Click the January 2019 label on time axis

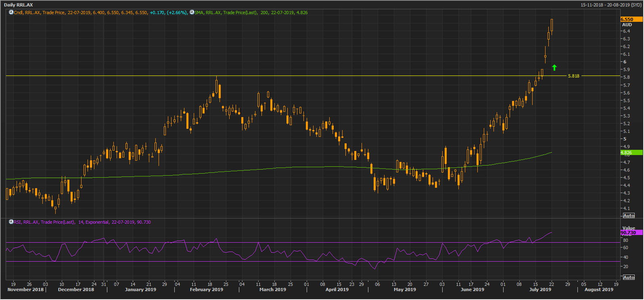(140, 290)
